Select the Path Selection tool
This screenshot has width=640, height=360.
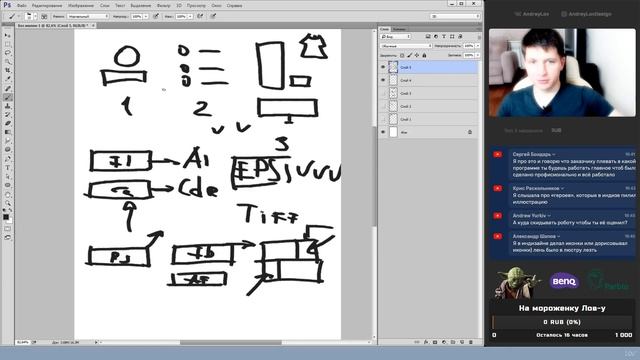coord(7,176)
